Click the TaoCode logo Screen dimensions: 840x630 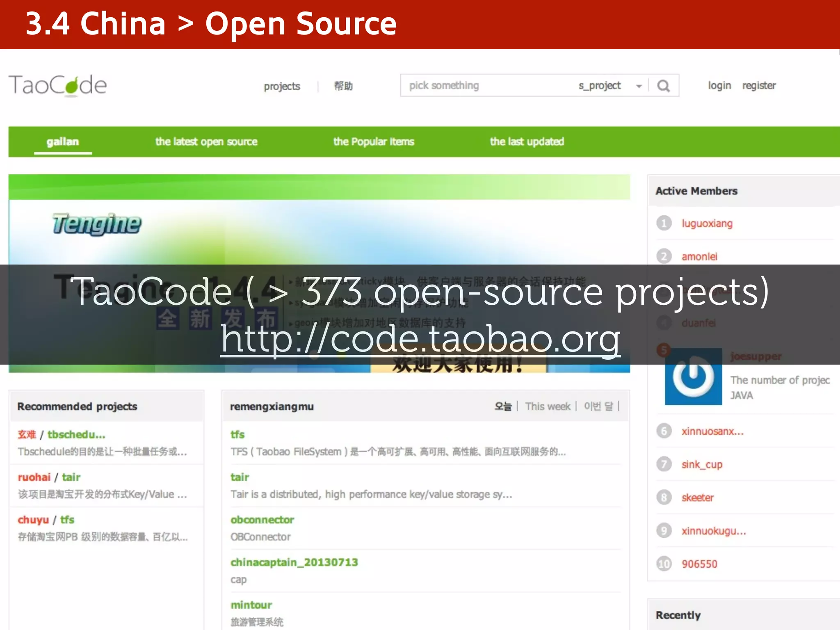[58, 85]
